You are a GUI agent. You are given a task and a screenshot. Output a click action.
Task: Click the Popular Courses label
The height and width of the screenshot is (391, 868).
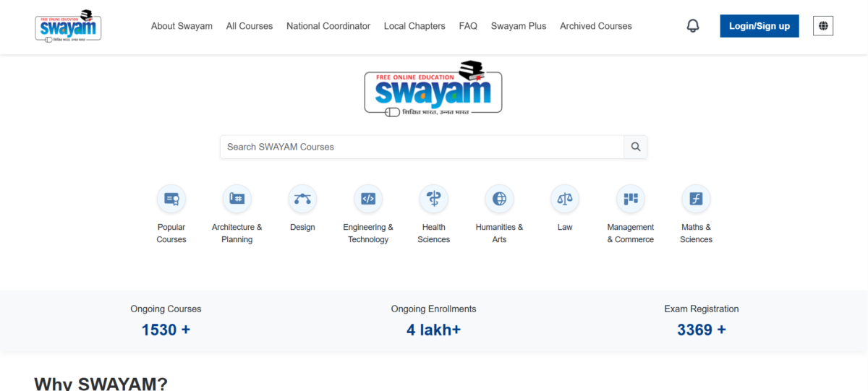[x=171, y=233]
